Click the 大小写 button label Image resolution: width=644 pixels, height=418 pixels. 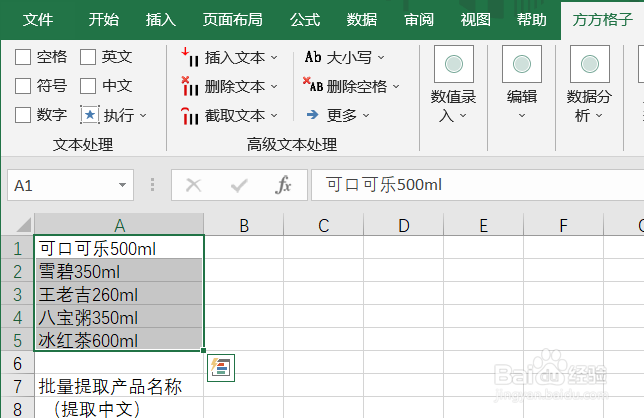click(350, 57)
